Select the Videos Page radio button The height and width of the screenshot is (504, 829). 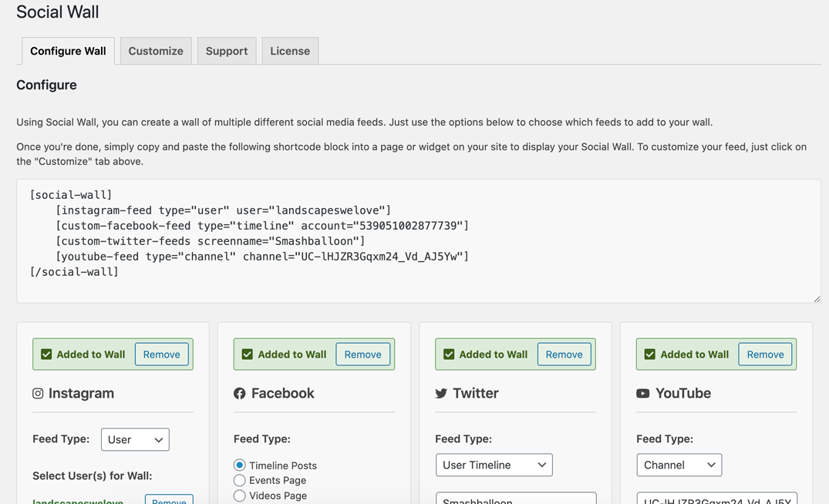click(238, 496)
